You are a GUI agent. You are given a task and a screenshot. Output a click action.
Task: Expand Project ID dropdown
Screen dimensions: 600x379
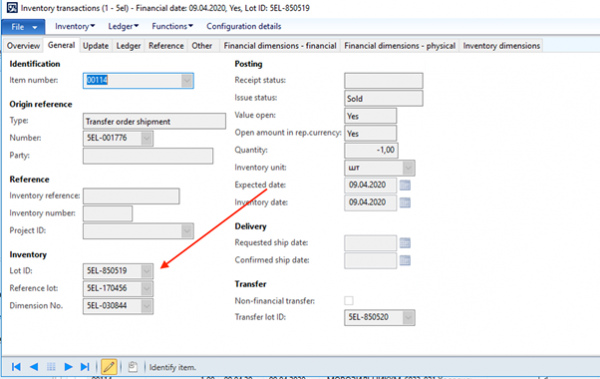(x=187, y=231)
